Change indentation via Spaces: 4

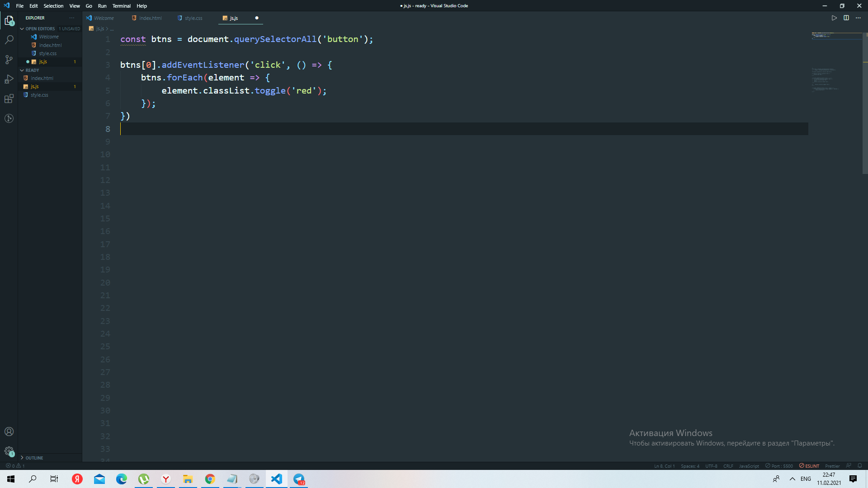click(x=690, y=466)
